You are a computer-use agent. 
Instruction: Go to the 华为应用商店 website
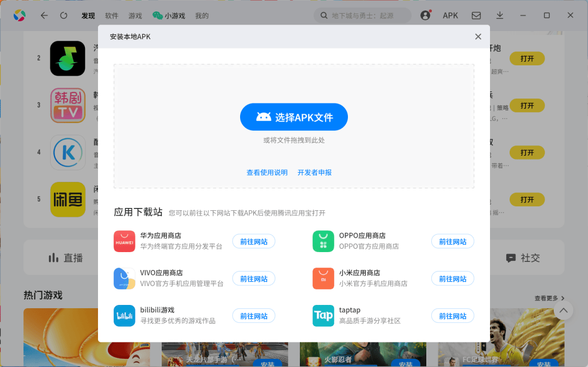(254, 241)
